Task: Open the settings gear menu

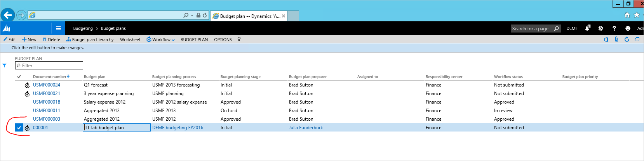Action: click(600, 28)
